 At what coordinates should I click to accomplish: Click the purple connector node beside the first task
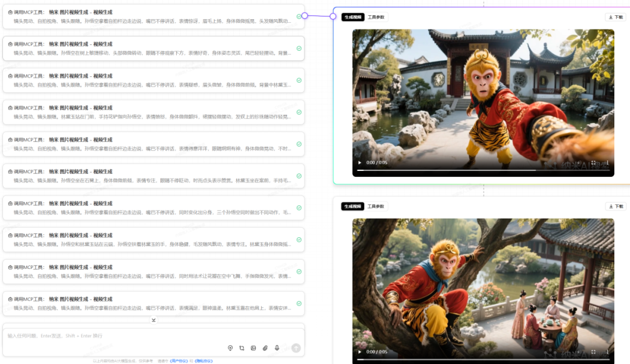(304, 16)
